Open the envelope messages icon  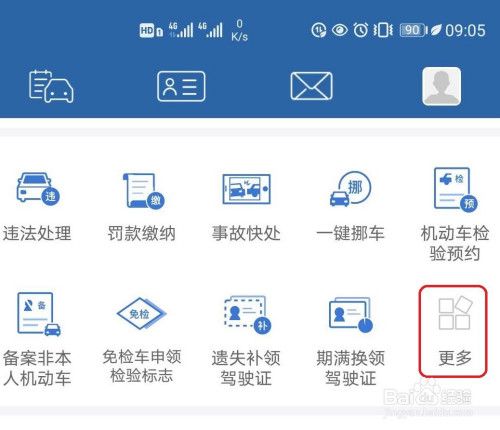(x=311, y=86)
